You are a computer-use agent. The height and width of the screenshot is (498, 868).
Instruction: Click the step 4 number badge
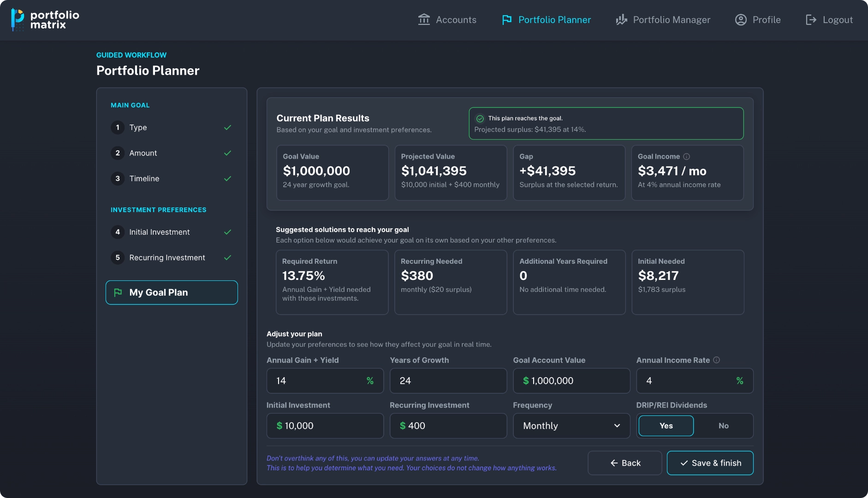click(x=118, y=232)
